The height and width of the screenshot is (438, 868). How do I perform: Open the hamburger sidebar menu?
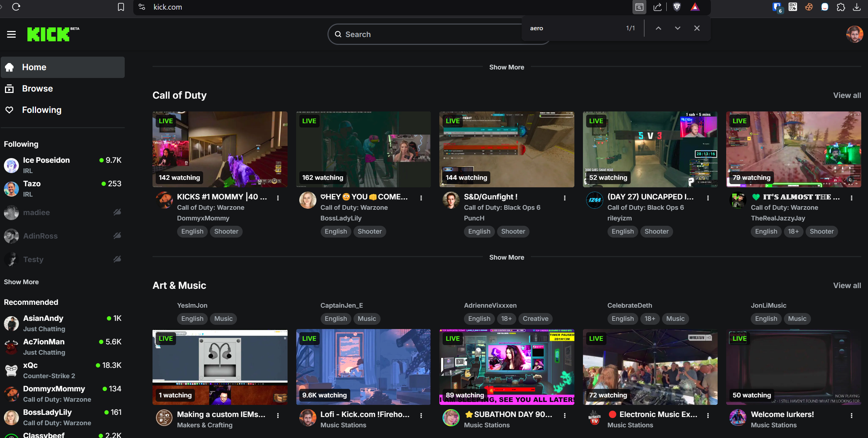click(11, 34)
